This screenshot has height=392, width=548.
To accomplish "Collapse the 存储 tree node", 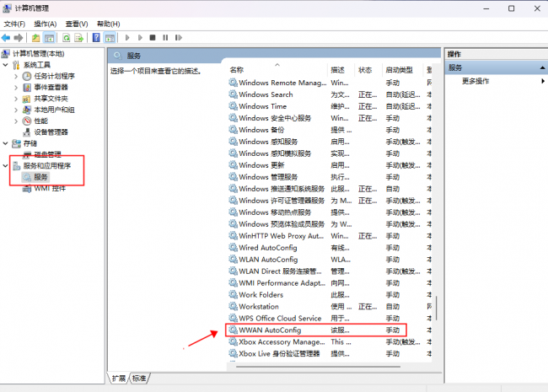I will pos(5,143).
